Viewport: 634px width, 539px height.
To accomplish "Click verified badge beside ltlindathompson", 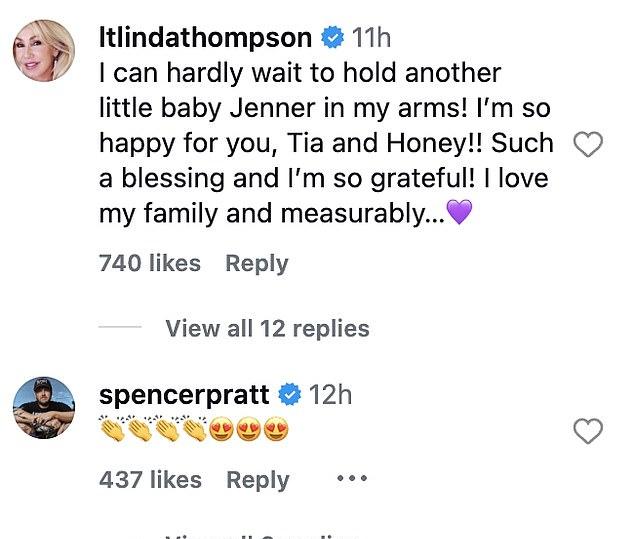I will tap(331, 38).
